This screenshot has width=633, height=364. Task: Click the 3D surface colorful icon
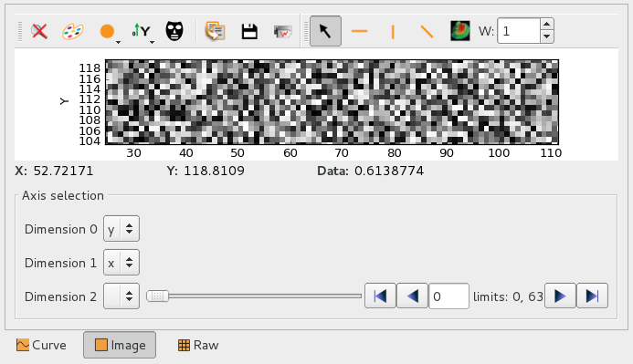(460, 31)
